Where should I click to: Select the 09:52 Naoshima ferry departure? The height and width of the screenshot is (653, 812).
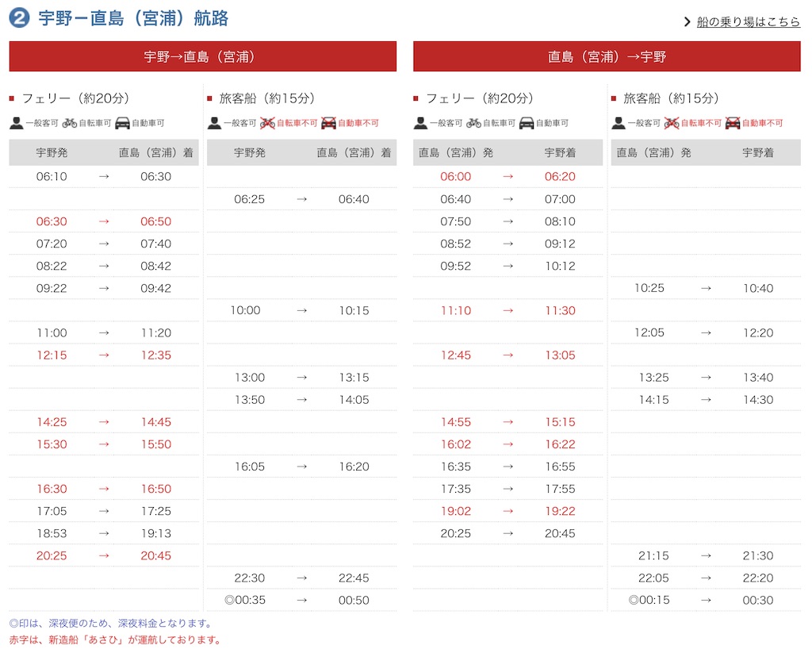coord(456,267)
